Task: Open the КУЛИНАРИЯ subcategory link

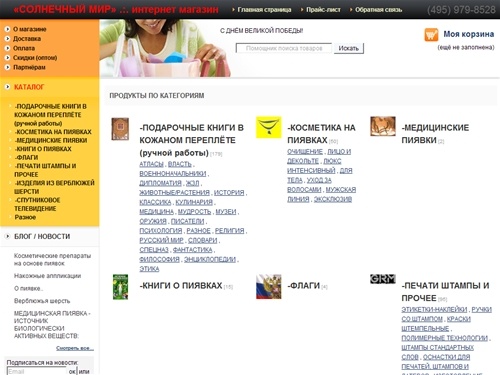Action: [194, 202]
